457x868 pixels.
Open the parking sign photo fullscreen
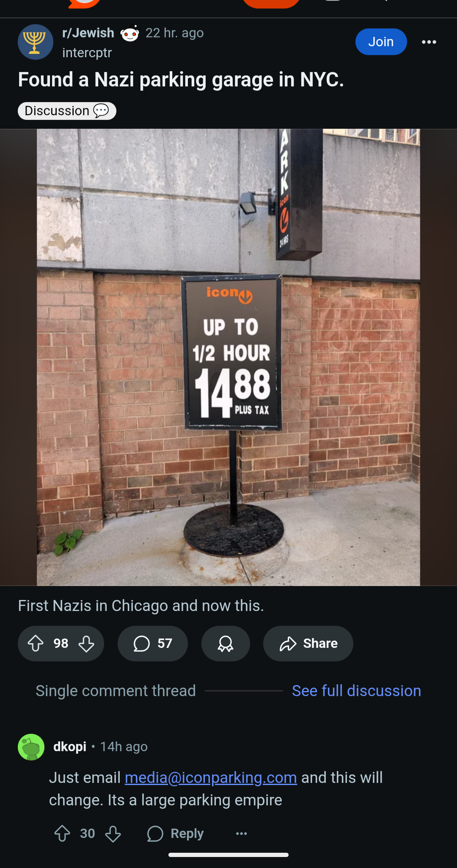[x=228, y=357]
